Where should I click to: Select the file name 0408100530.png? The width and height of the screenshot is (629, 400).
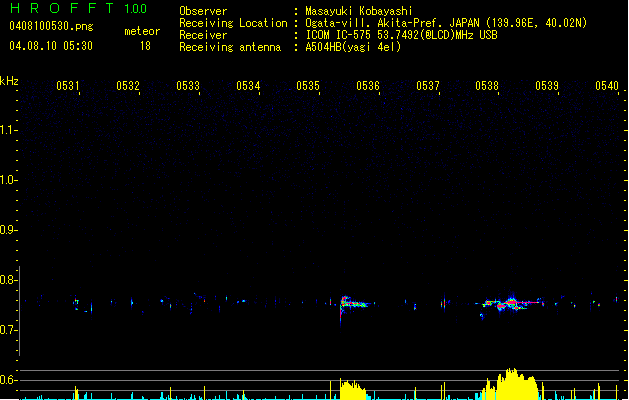pos(51,27)
